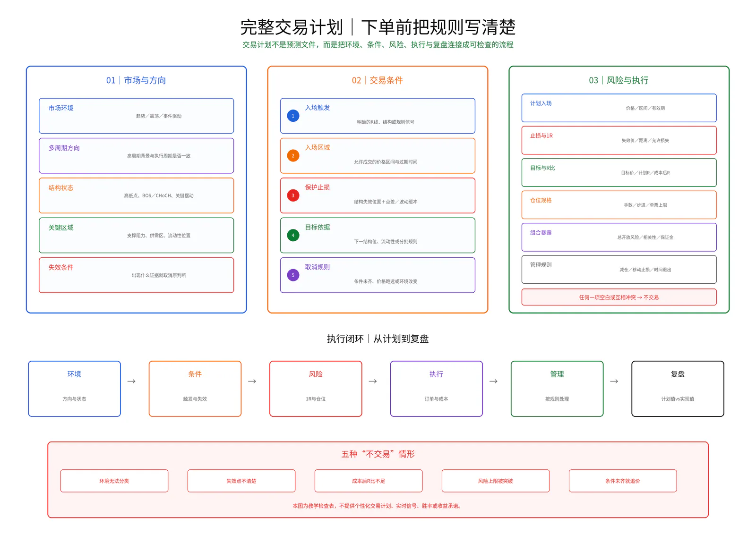Image resolution: width=756 pixels, height=534 pixels.
Task: Click the 风险 step box
Action: pyautogui.click(x=316, y=389)
